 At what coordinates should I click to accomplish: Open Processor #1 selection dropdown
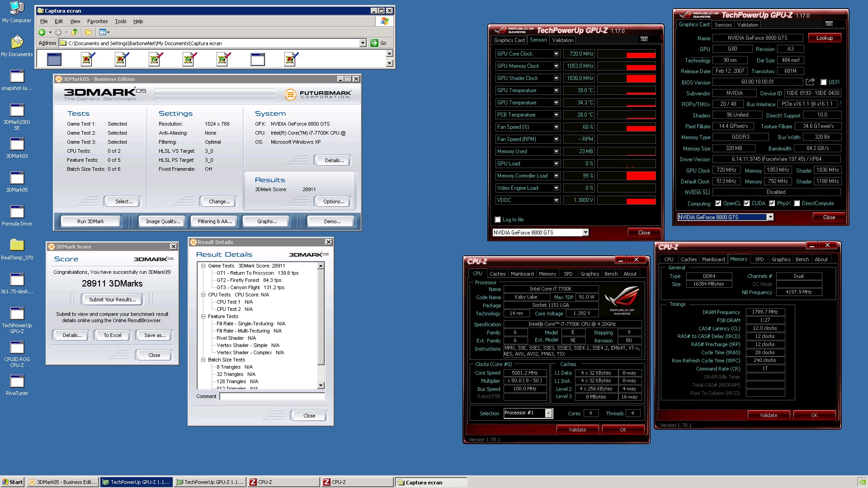point(548,413)
